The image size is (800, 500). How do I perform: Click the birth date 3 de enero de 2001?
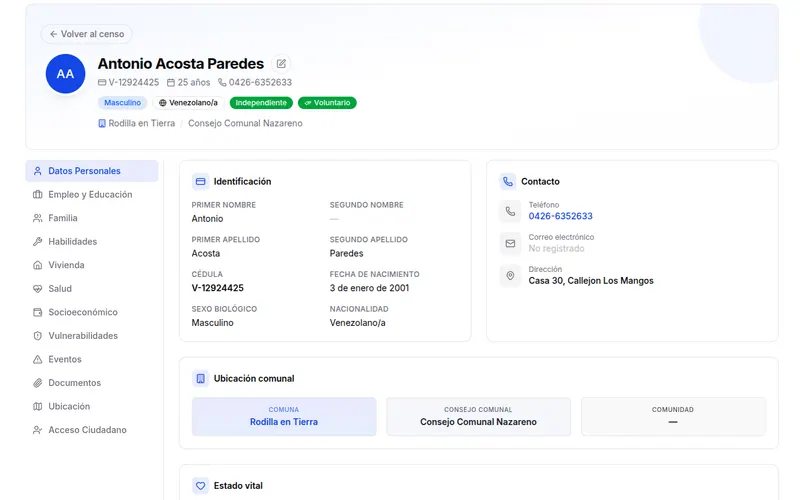tap(369, 288)
